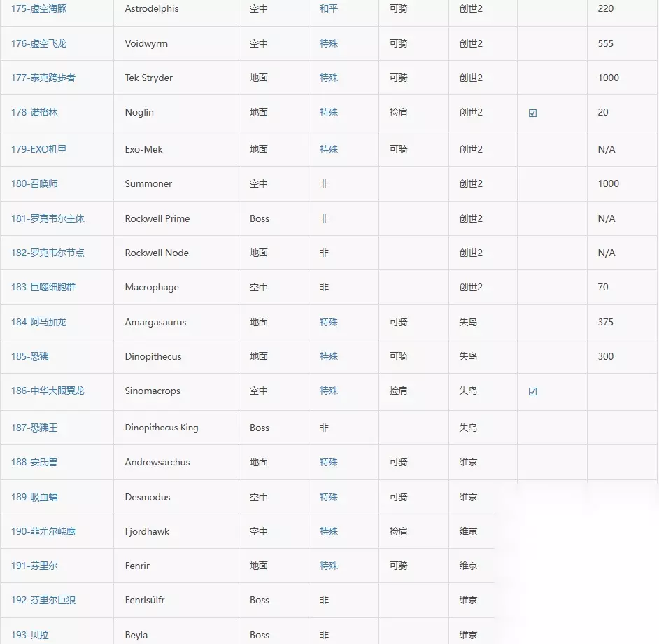Open the 188-安氏兽 link

[x=34, y=462]
